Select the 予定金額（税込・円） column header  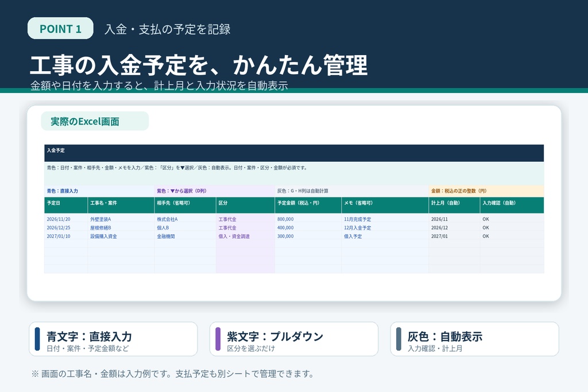308,205
